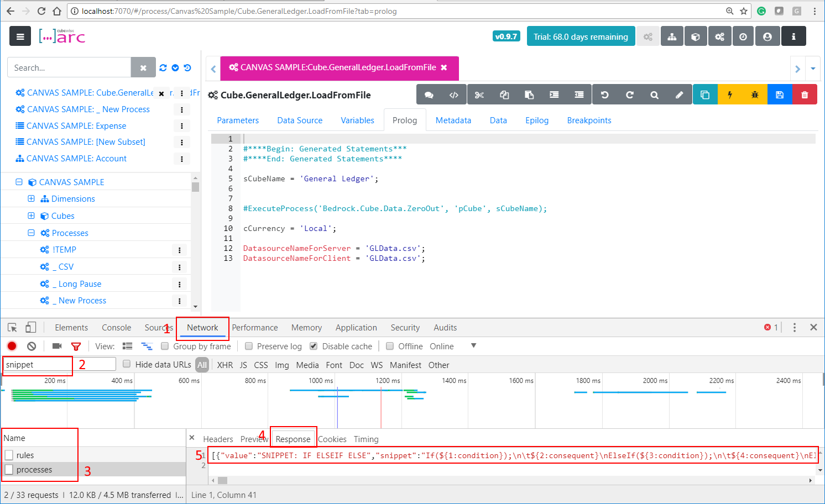Viewport: 825px width, 504px height.
Task: Toggle Group by frame checkbox
Action: click(x=165, y=346)
